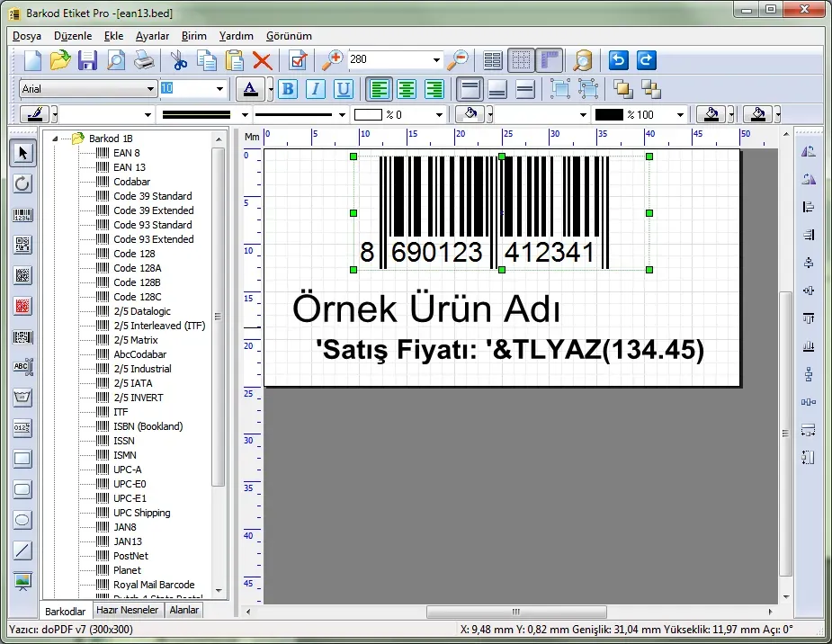Screen dimensions: 832x644
Task: Click the insert picture tool
Action: pos(22,581)
